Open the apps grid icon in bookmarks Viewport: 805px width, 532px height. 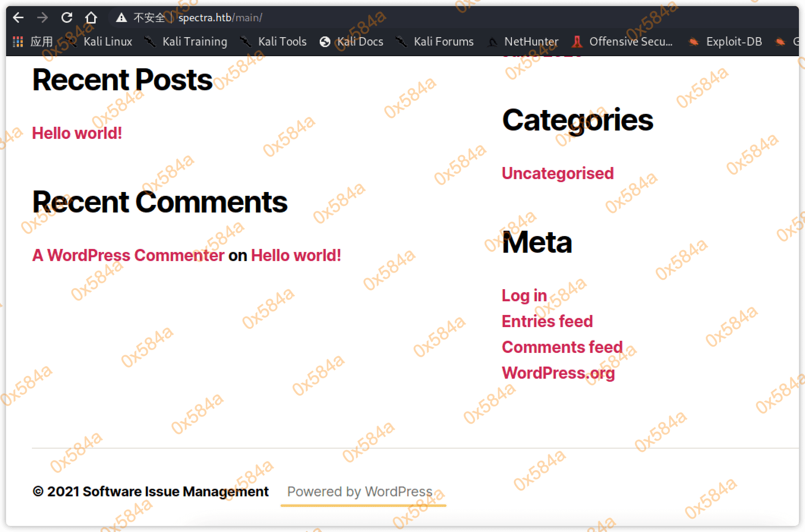point(18,41)
